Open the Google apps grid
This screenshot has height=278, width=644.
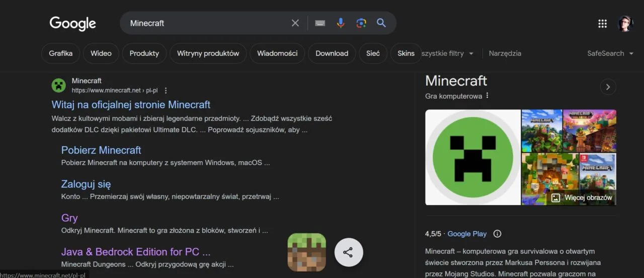(602, 24)
